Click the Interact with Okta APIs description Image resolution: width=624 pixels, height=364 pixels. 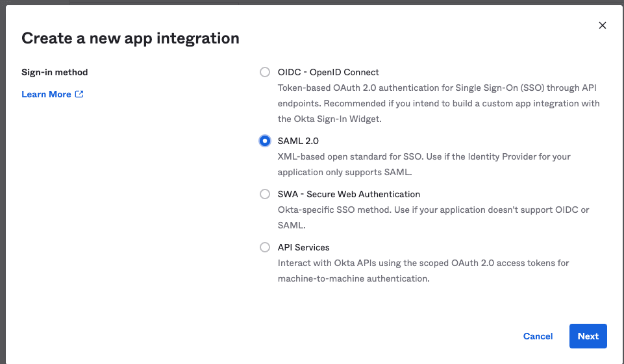point(423,271)
